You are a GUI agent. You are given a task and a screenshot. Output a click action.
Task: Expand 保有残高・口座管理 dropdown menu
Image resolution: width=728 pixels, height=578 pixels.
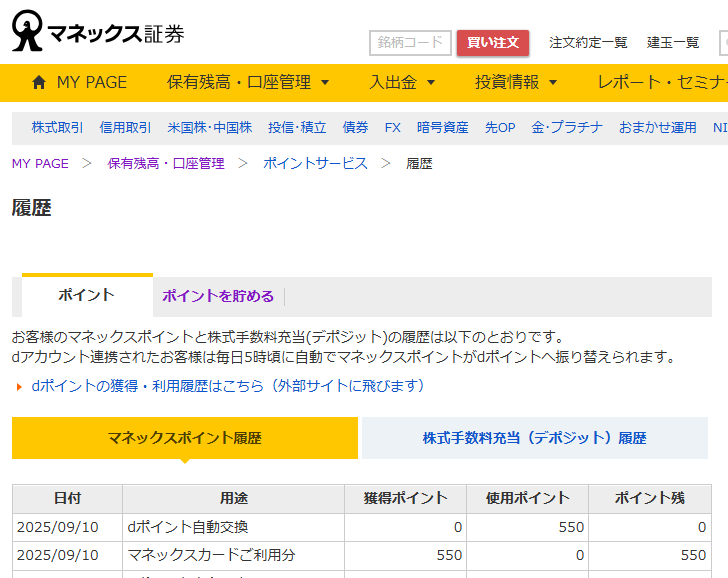(248, 82)
